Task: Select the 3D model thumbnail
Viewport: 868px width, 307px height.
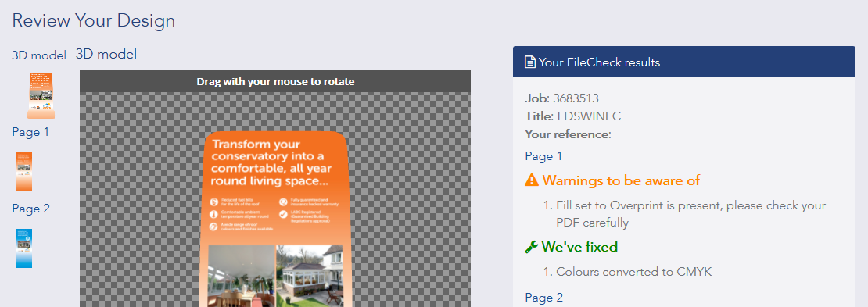Action: click(41, 96)
